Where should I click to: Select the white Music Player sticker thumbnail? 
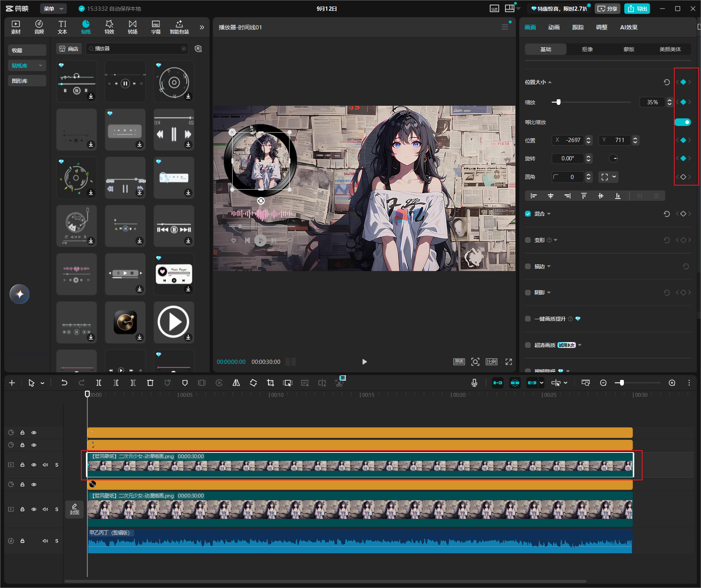pyautogui.click(x=174, y=274)
